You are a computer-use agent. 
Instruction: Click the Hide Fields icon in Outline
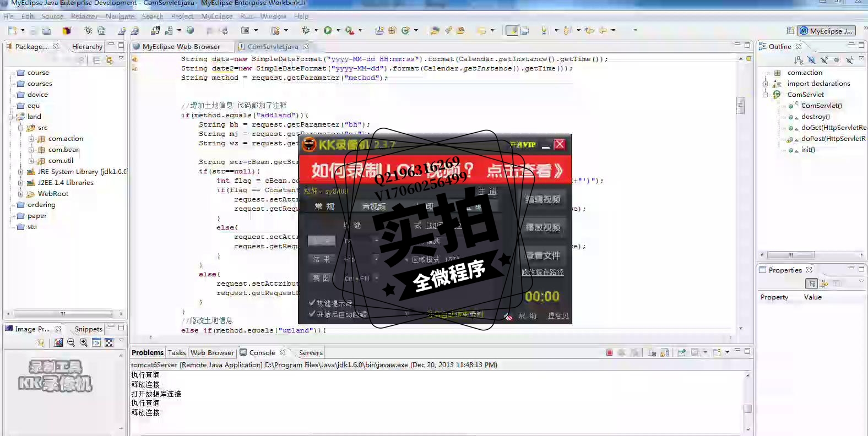point(811,59)
